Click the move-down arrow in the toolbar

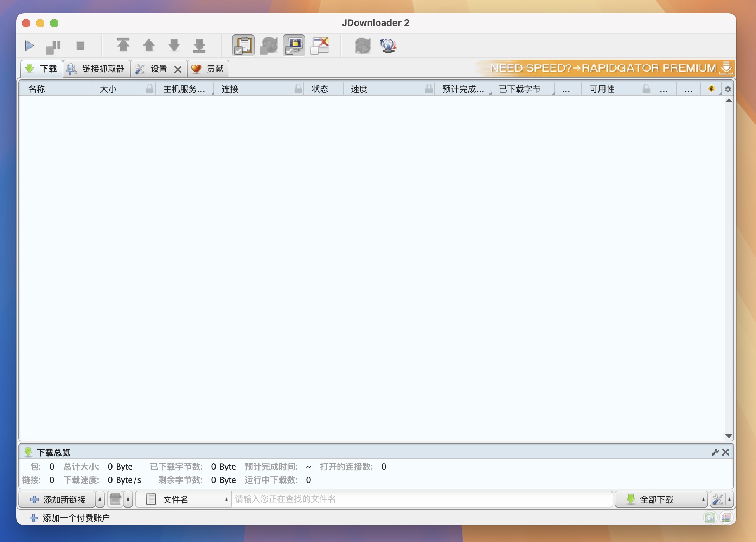(174, 45)
